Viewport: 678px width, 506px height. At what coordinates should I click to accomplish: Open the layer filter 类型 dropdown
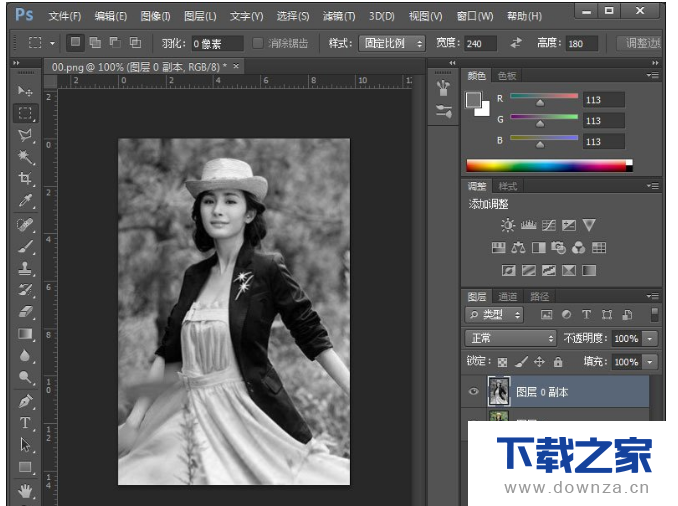point(494,315)
